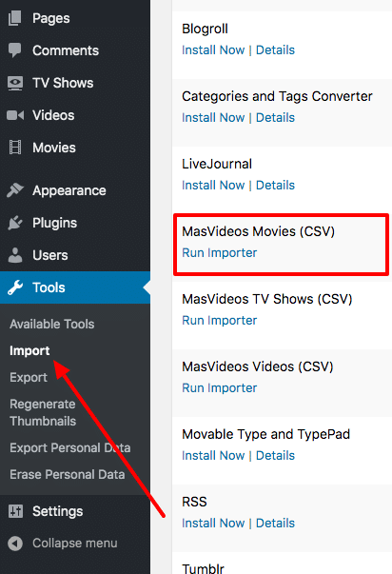Open Erase Personal Data page
This screenshot has height=574, width=392.
pyautogui.click(x=68, y=474)
